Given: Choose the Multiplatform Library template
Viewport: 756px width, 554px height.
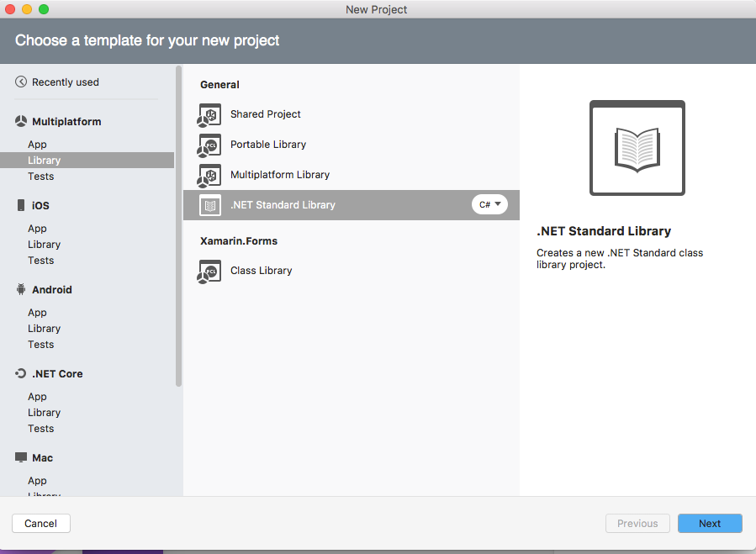Looking at the screenshot, I should [x=352, y=175].
